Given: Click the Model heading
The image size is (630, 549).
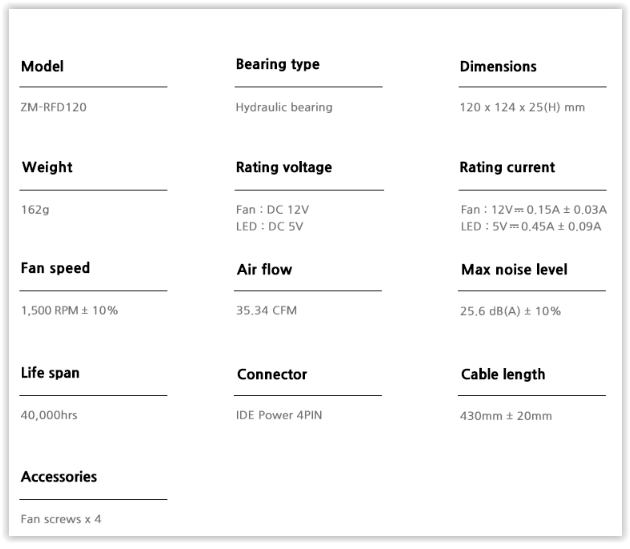Looking at the screenshot, I should (x=42, y=67).
